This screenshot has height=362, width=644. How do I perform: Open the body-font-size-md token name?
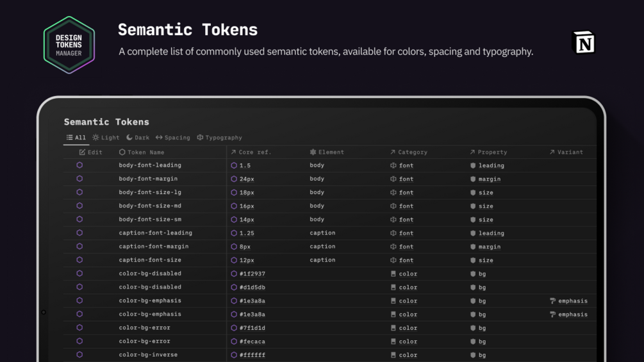tap(150, 206)
